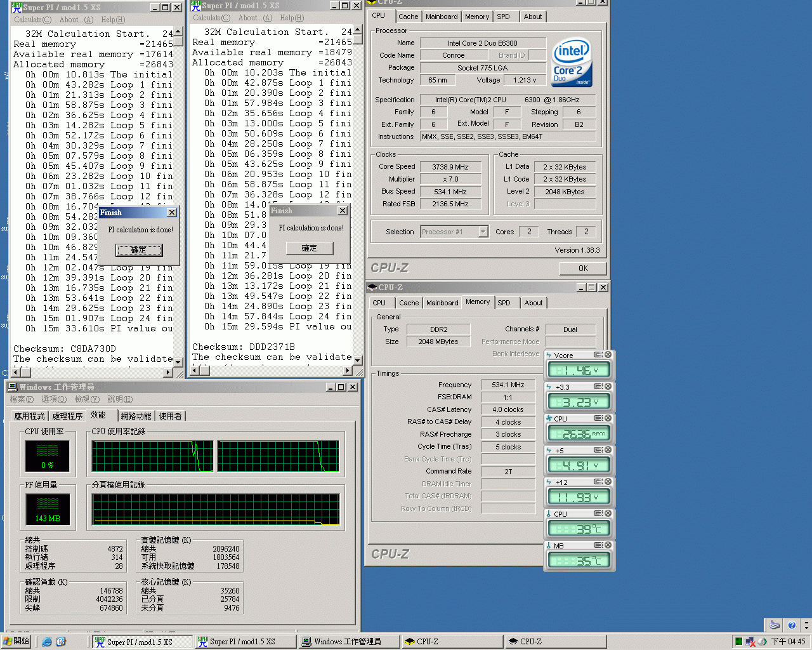
Task: Open settings icon on +5 voltage widget
Action: tap(598, 450)
